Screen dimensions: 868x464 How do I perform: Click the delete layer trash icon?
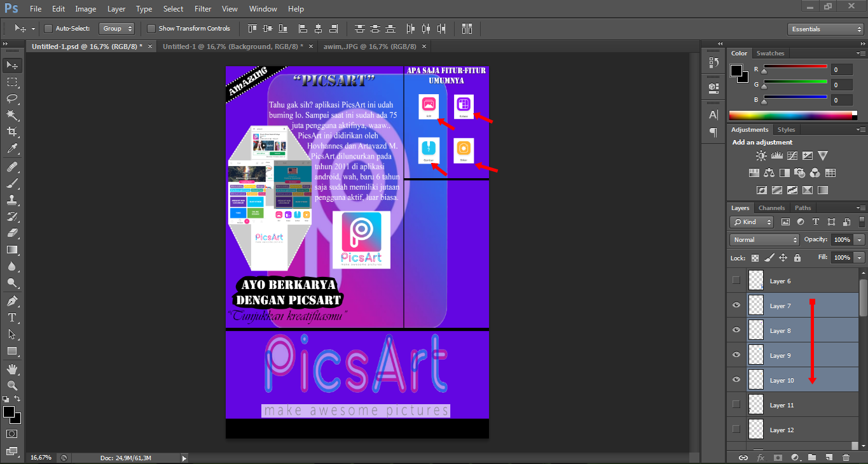pos(846,457)
